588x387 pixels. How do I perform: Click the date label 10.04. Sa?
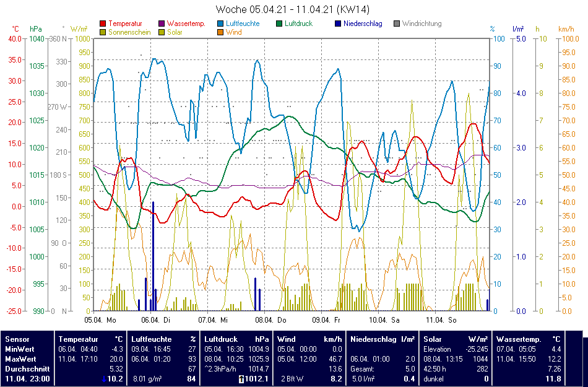384,320
